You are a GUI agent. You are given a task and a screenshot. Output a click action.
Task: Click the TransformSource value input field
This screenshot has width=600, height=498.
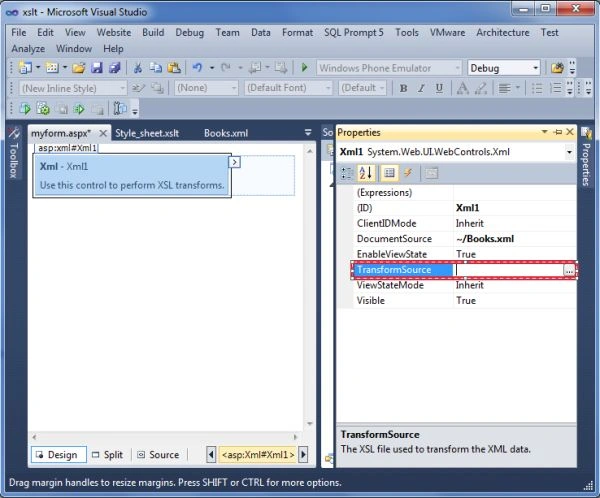pos(509,270)
